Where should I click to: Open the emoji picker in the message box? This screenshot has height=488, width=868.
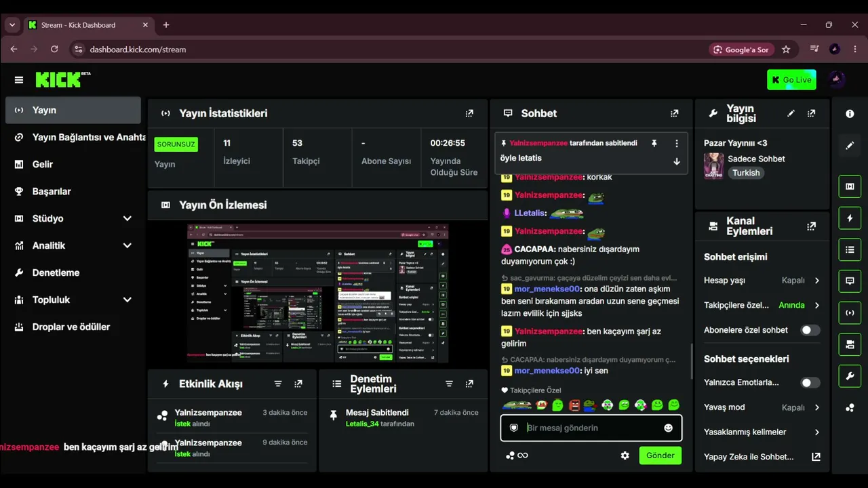coord(669,428)
